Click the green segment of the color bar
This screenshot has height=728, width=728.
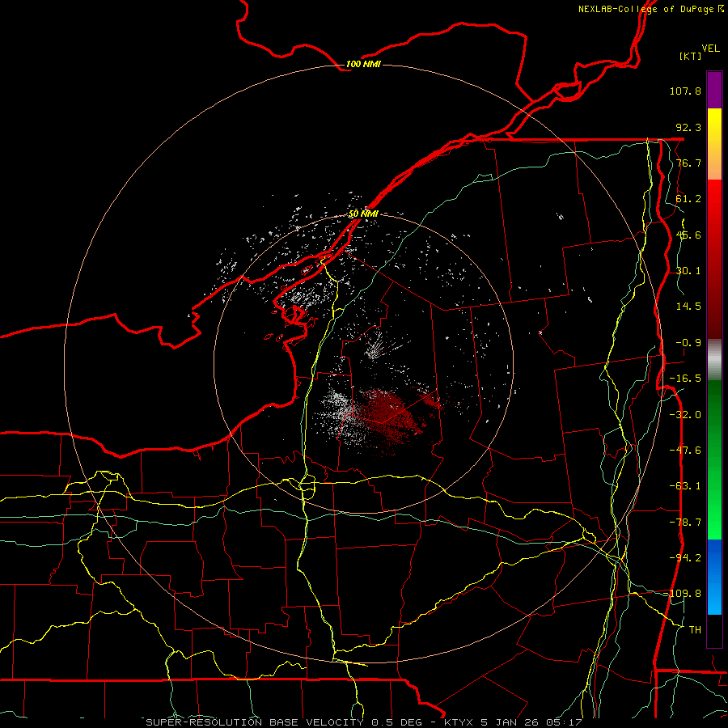point(714,459)
